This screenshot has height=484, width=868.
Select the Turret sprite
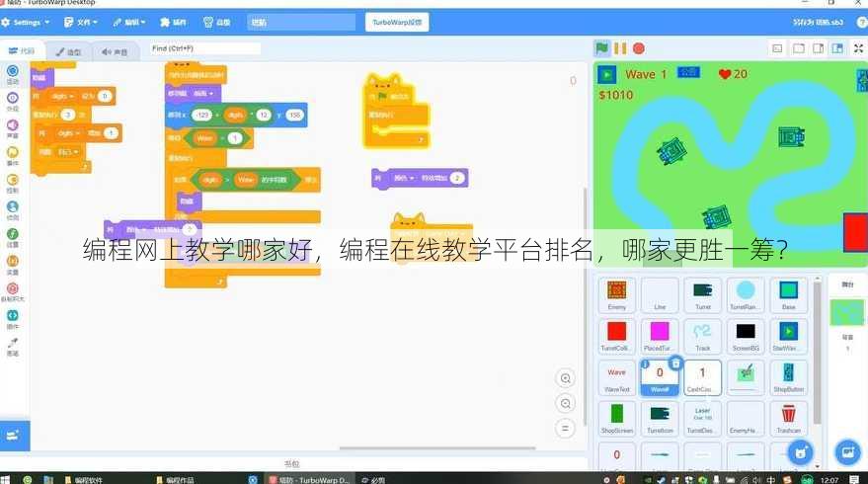coord(702,295)
